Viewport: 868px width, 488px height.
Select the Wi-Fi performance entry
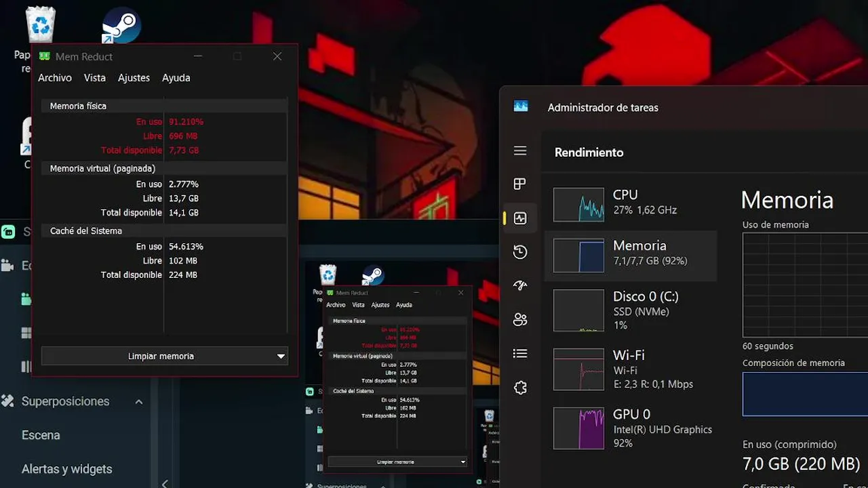[631, 369]
